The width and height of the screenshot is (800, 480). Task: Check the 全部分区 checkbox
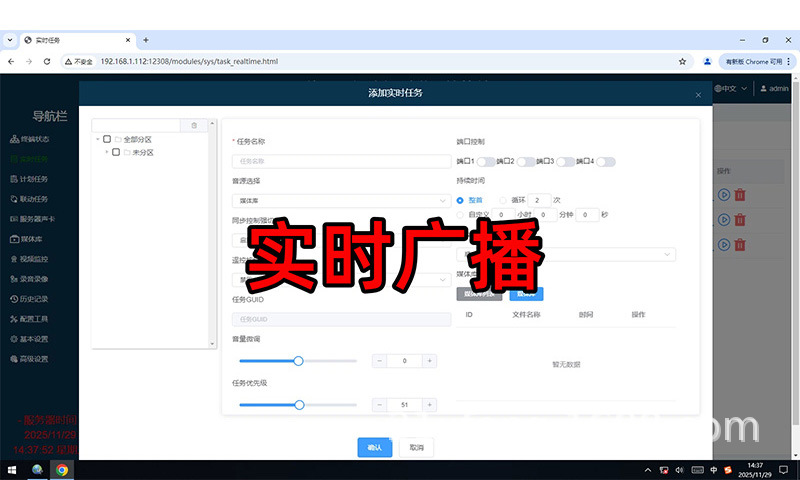click(x=107, y=139)
